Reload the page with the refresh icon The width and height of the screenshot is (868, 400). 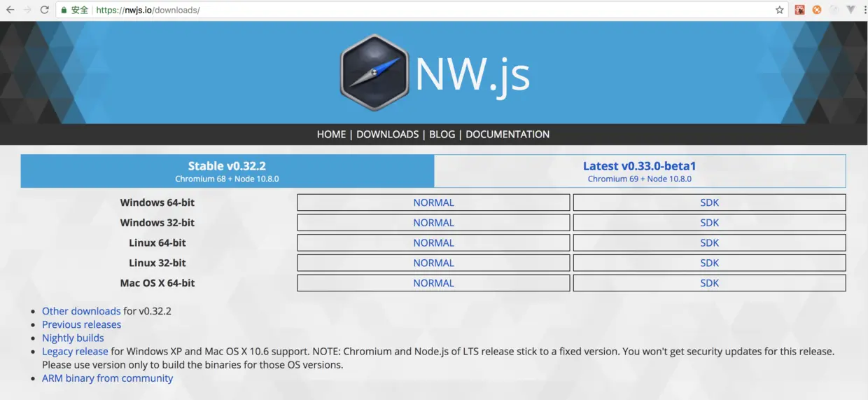click(45, 10)
